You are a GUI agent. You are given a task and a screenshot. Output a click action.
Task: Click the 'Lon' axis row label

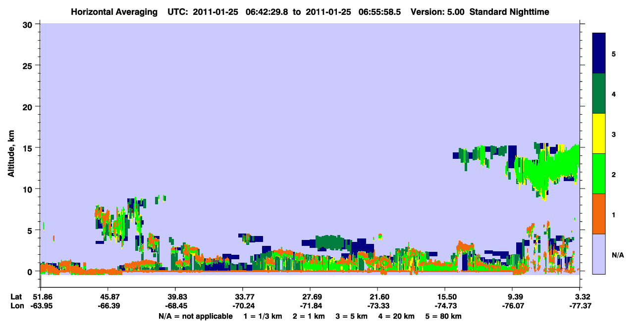click(16, 306)
